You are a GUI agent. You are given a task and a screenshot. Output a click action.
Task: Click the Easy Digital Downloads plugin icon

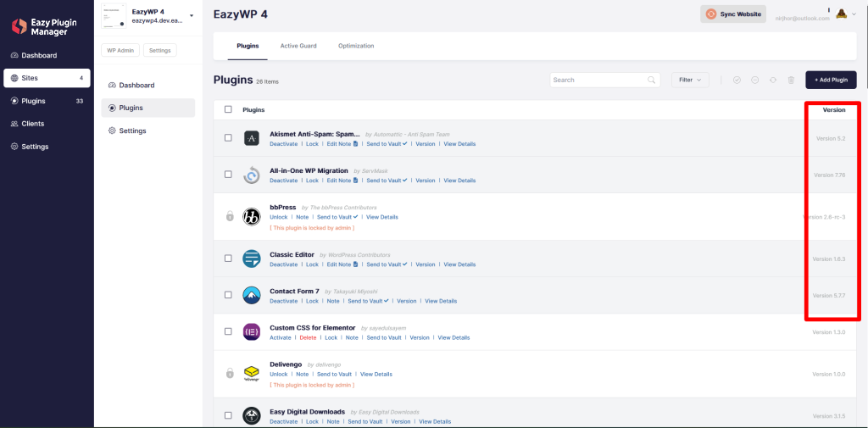tap(252, 415)
